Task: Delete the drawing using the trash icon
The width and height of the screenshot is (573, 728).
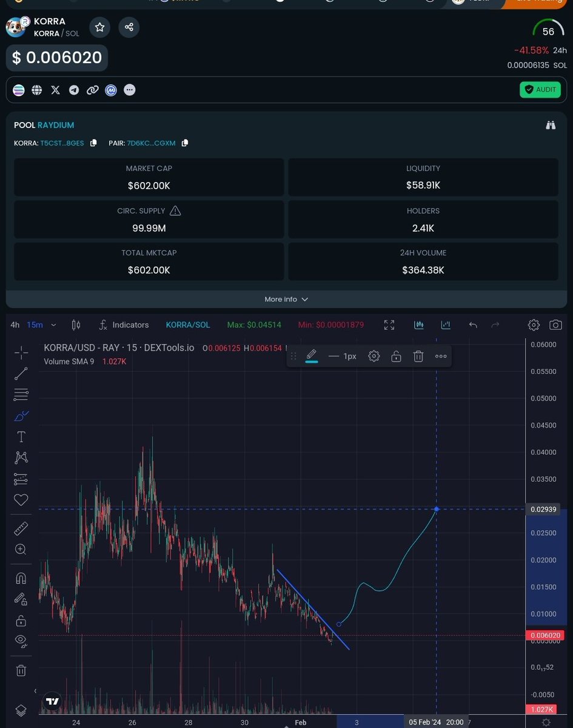Action: (x=418, y=356)
